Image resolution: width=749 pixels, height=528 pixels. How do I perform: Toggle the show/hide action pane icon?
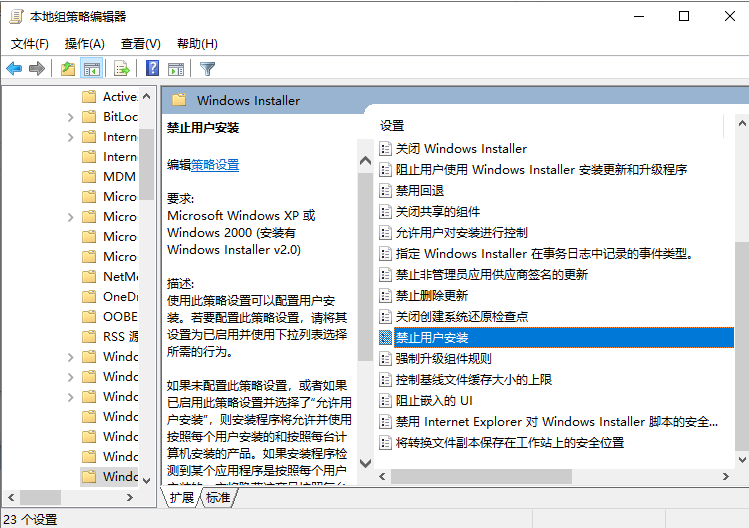(x=176, y=69)
